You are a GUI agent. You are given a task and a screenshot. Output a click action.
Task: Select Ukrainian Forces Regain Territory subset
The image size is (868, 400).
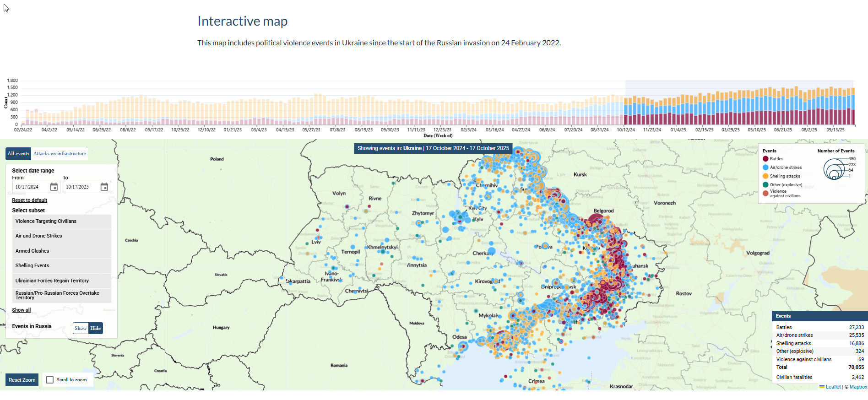(61, 281)
